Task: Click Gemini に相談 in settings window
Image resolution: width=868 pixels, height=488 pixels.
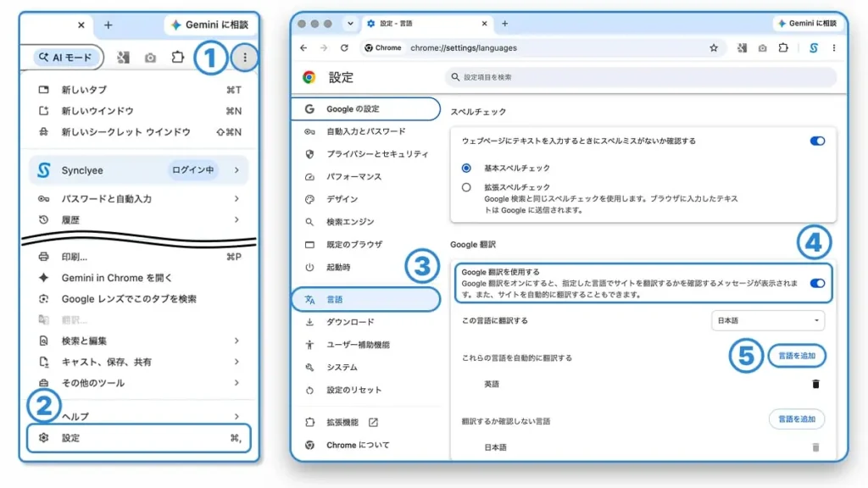Action: pyautogui.click(x=807, y=23)
